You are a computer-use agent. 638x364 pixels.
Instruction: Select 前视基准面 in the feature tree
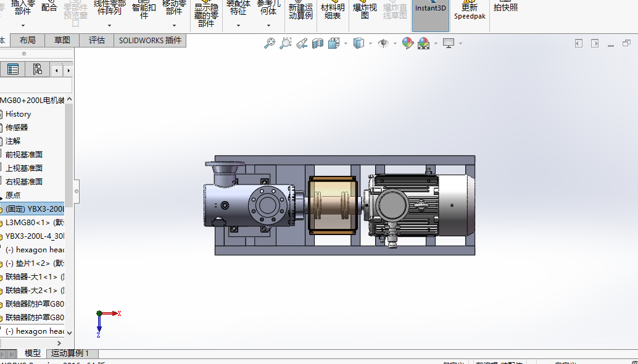24,155
